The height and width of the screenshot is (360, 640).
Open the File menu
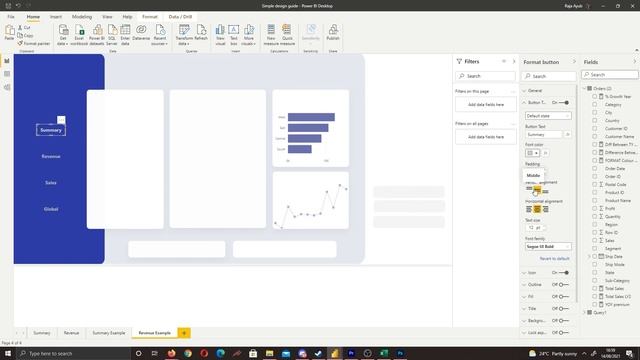click(11, 17)
